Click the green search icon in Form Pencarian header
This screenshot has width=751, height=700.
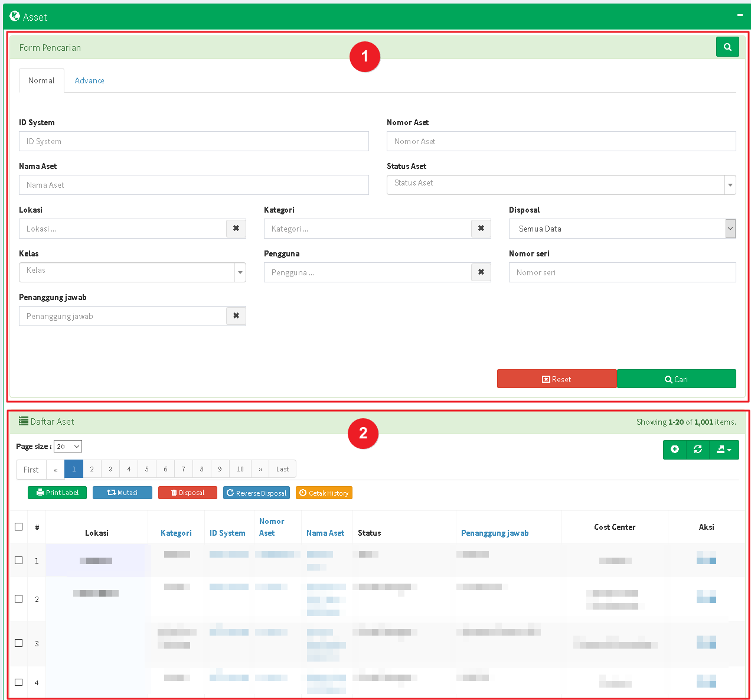(727, 47)
